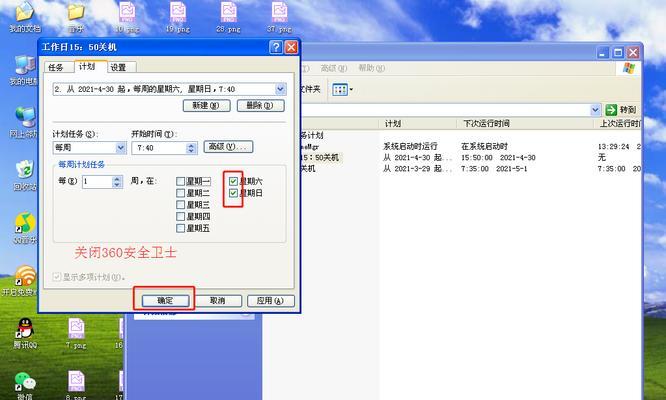Adjust the start time spinner arrows

pos(191,148)
